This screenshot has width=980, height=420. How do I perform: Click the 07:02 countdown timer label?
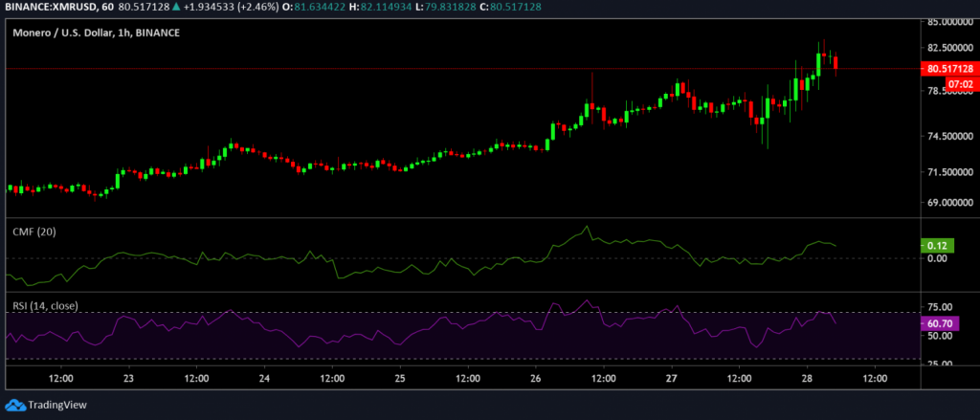961,82
